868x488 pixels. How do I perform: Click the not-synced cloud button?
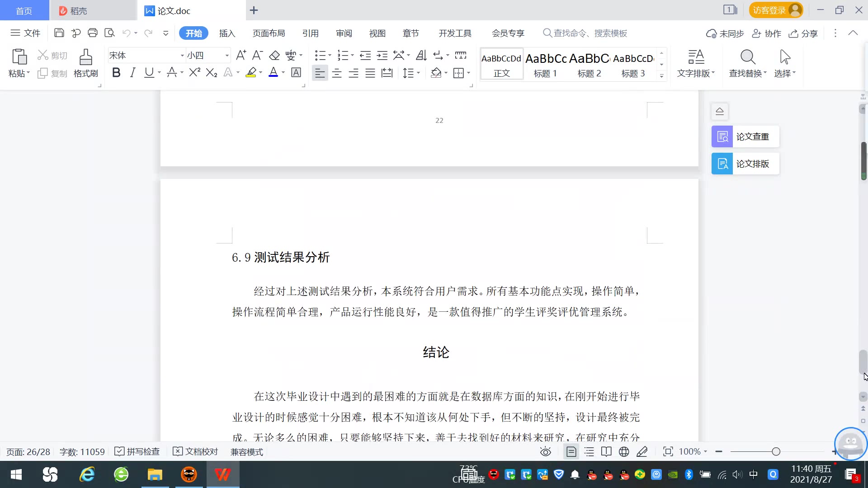pos(725,33)
